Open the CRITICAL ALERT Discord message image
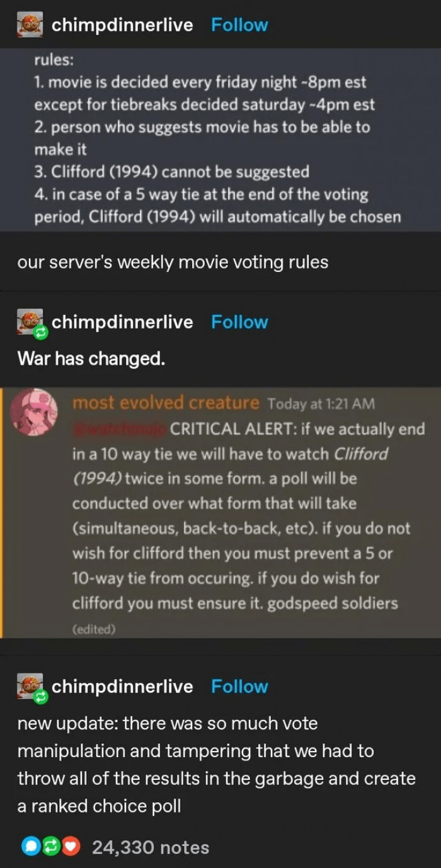The image size is (441, 868). [220, 513]
